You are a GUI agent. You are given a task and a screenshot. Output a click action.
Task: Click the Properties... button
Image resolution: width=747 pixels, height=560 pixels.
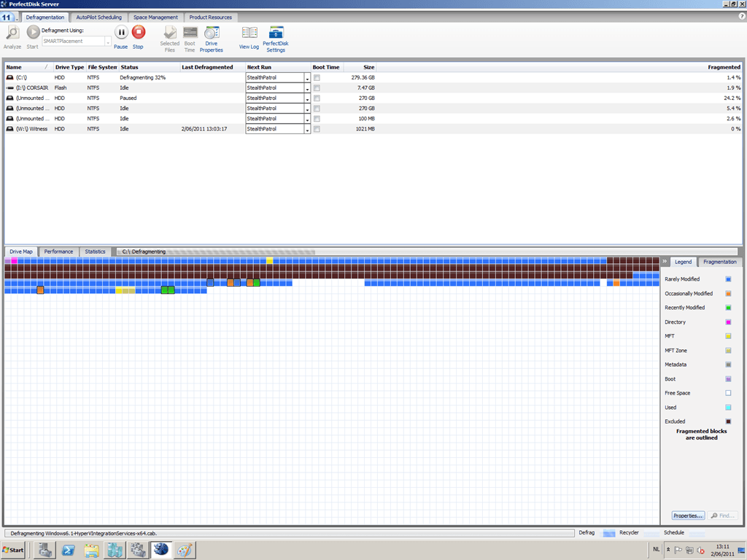pyautogui.click(x=688, y=516)
